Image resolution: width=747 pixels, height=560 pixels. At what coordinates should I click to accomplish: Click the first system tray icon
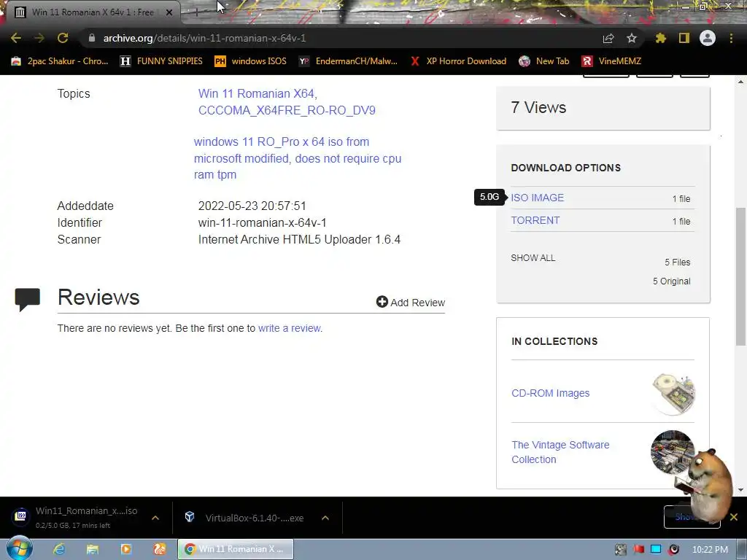[x=621, y=550]
